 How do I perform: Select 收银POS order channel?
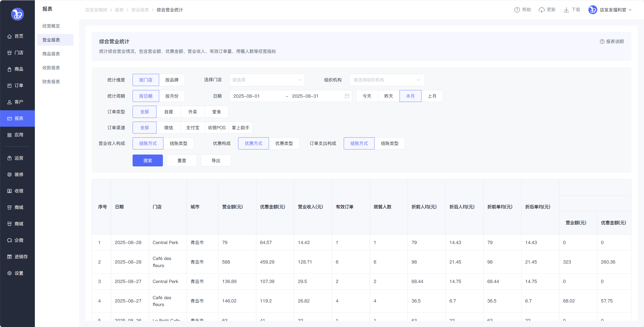click(216, 128)
